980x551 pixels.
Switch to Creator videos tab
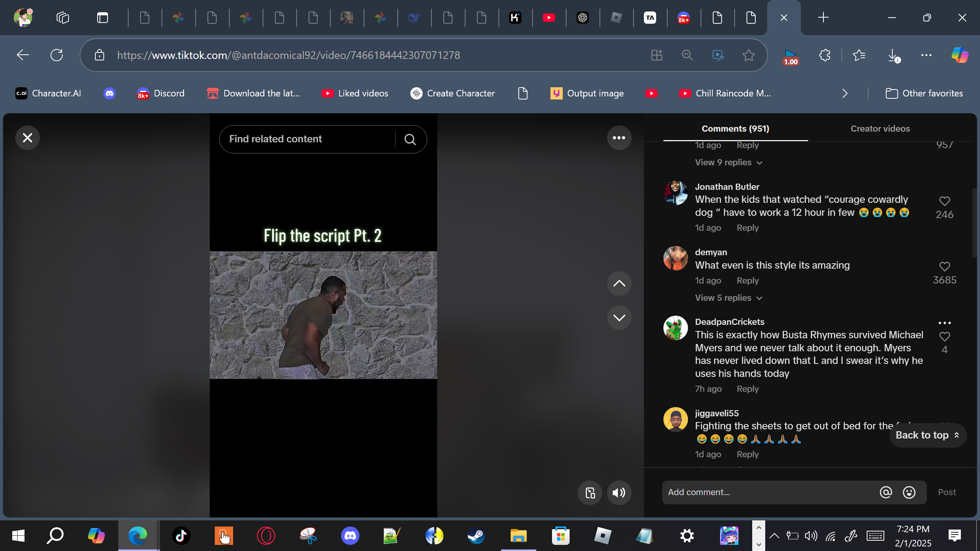880,129
